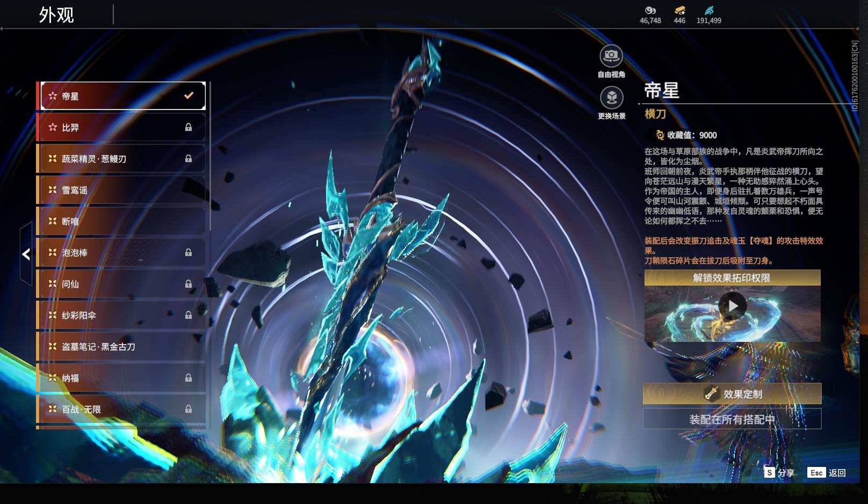Viewport: 868px width, 504px height.
Task: Click the 外观 page title
Action: click(x=56, y=15)
